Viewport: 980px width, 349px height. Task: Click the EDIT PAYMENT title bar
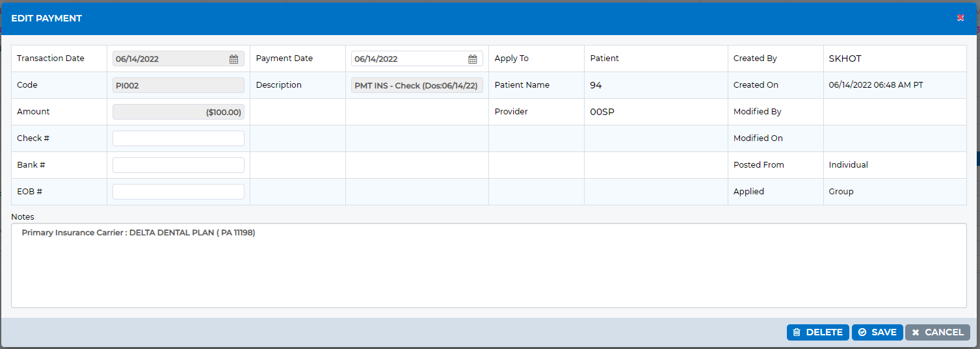(489, 18)
